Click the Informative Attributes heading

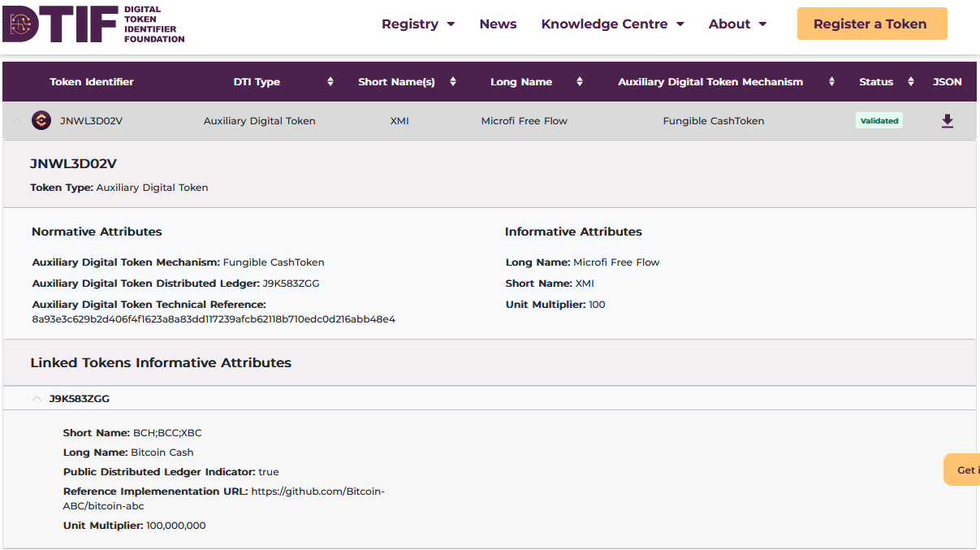point(573,232)
